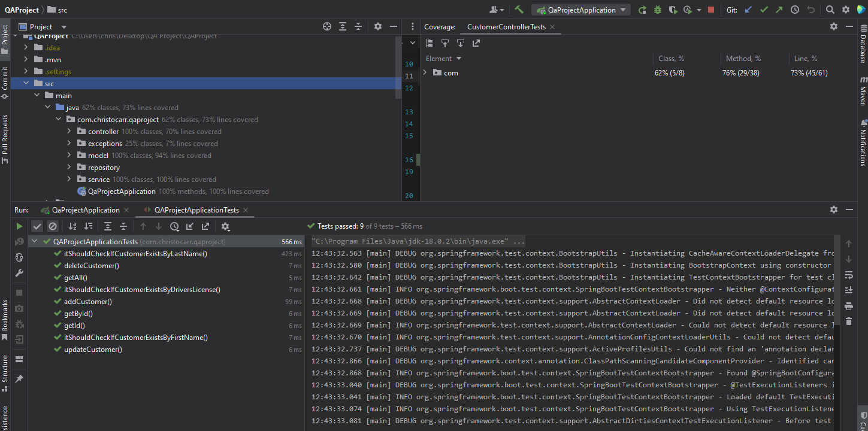The image size is (868, 431).
Task: Open the test runner settings gear
Action: [x=225, y=226]
